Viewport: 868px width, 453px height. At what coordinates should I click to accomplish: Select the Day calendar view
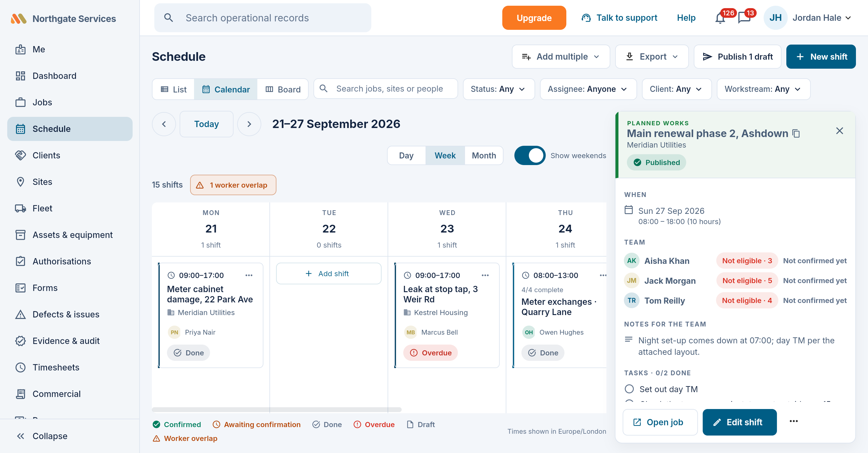point(406,155)
